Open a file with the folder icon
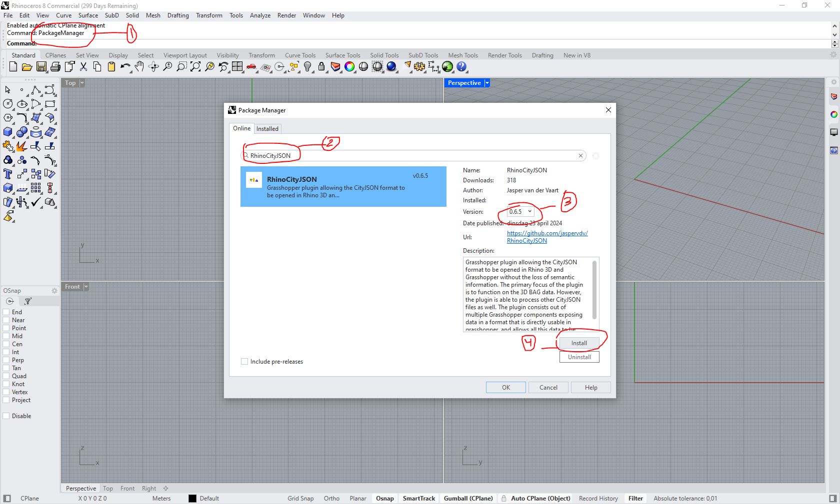The width and height of the screenshot is (840, 504). [27, 66]
